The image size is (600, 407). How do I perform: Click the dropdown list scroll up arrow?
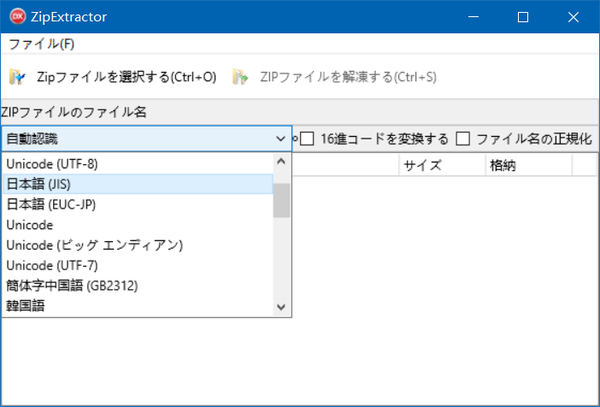pyautogui.click(x=281, y=161)
